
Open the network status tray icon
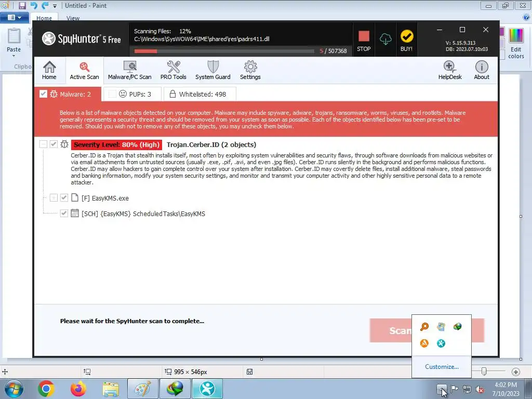click(x=467, y=389)
